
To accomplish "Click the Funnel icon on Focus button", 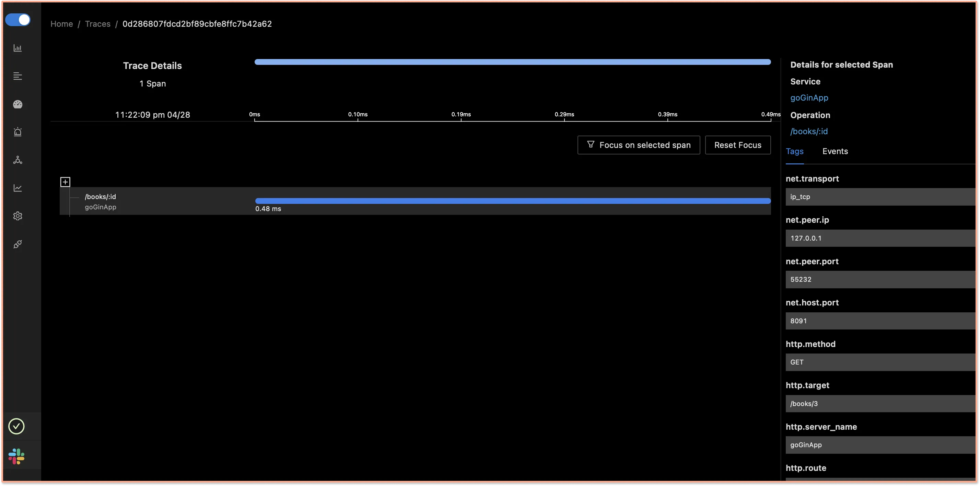I will pyautogui.click(x=591, y=144).
